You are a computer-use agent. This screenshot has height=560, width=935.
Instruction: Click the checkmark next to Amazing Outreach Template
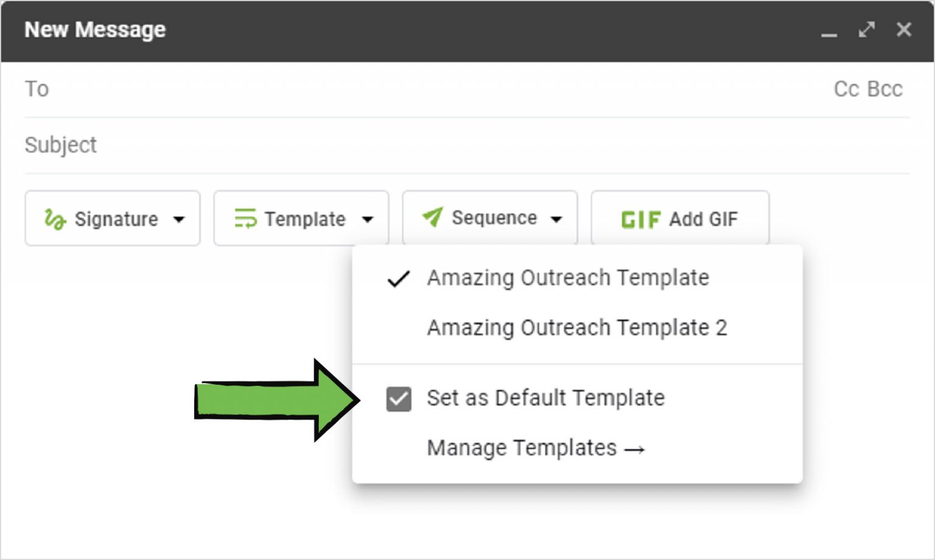pyautogui.click(x=399, y=278)
